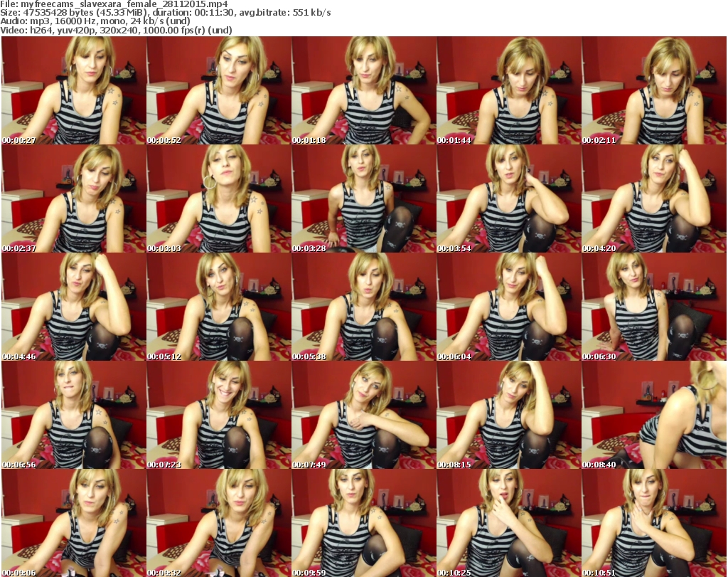This screenshot has height=577, width=728.
Task: Select the thumbnail stamped 00:01:44
Action: (508, 90)
